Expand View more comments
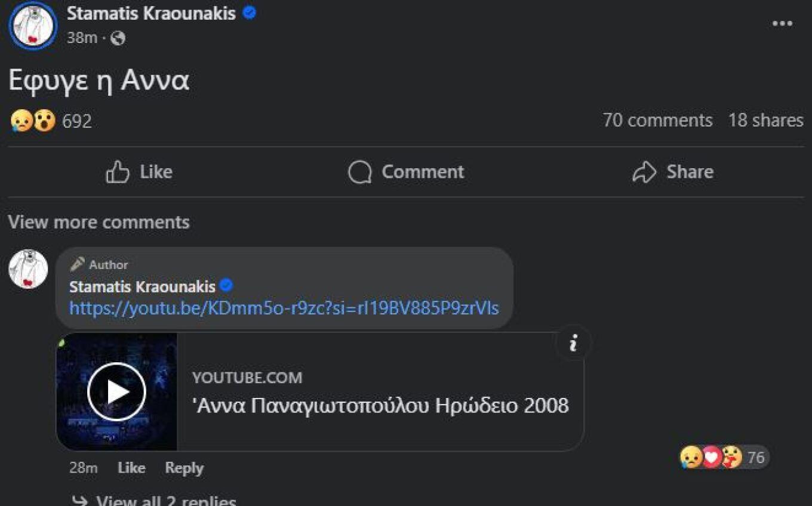The width and height of the screenshot is (812, 506). tap(99, 222)
